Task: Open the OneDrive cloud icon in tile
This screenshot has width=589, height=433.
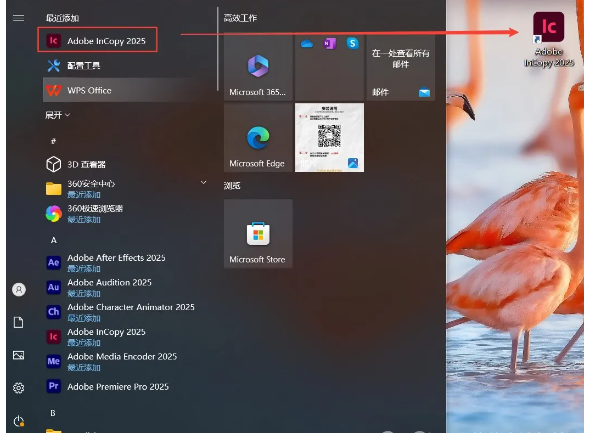Action: [x=307, y=44]
